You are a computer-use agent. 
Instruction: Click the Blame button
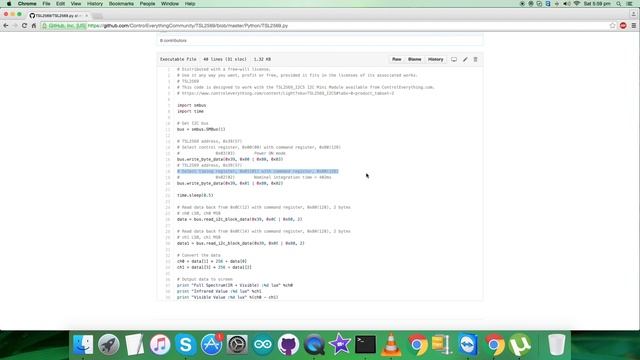414,60
